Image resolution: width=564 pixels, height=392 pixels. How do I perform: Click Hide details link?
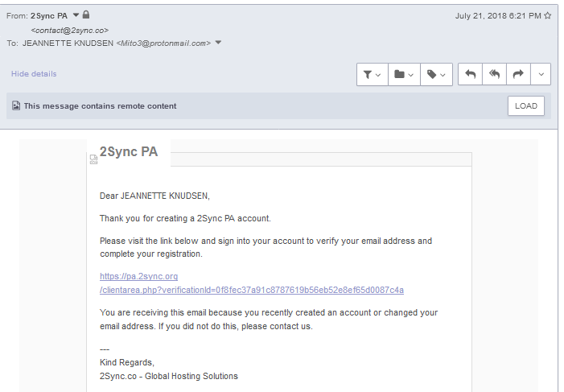click(x=34, y=74)
